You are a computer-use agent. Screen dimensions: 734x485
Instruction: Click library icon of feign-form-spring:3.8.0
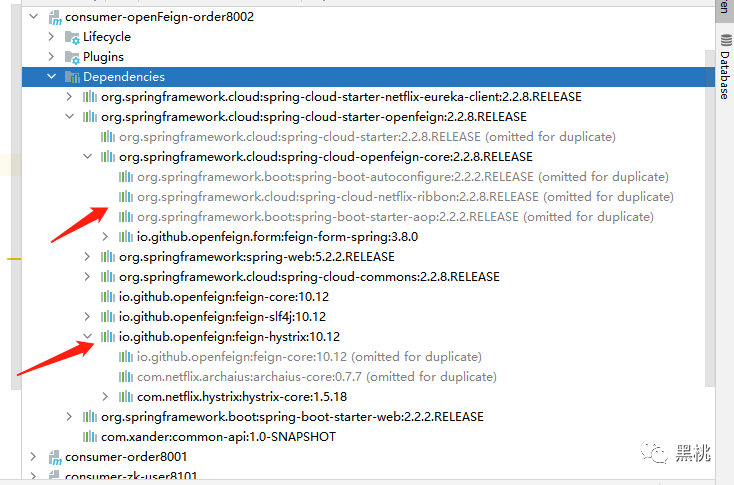[126, 237]
